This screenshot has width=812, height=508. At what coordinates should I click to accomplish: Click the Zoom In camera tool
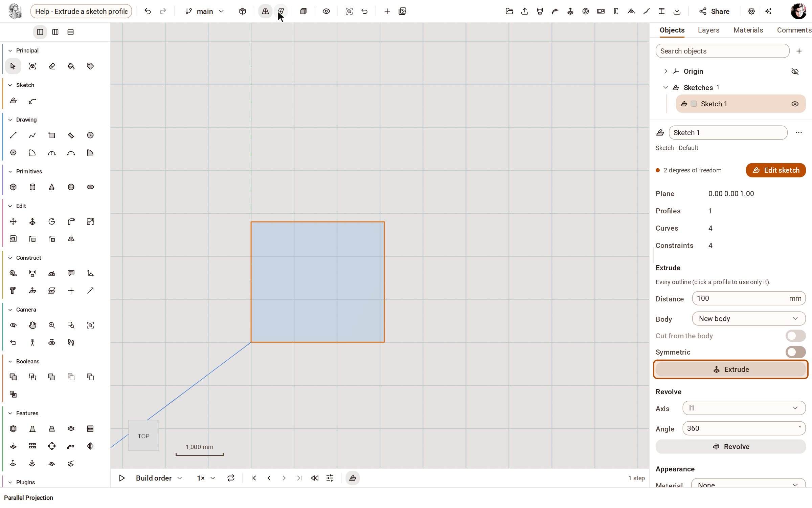pos(51,325)
